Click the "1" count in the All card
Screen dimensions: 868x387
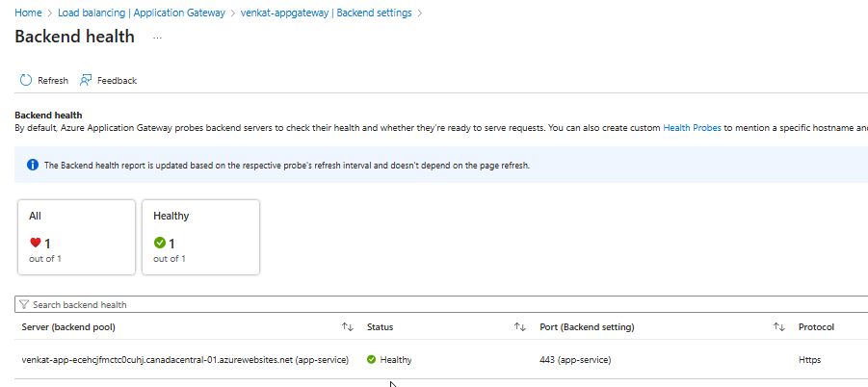(x=47, y=244)
